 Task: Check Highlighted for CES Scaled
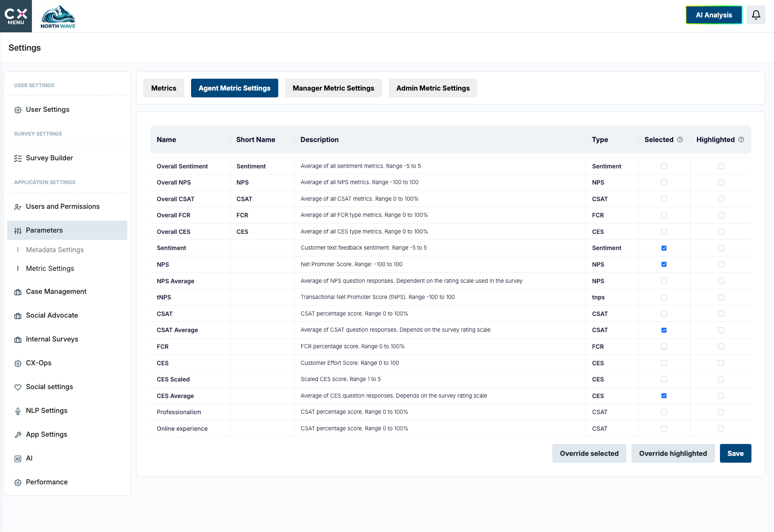click(x=721, y=379)
